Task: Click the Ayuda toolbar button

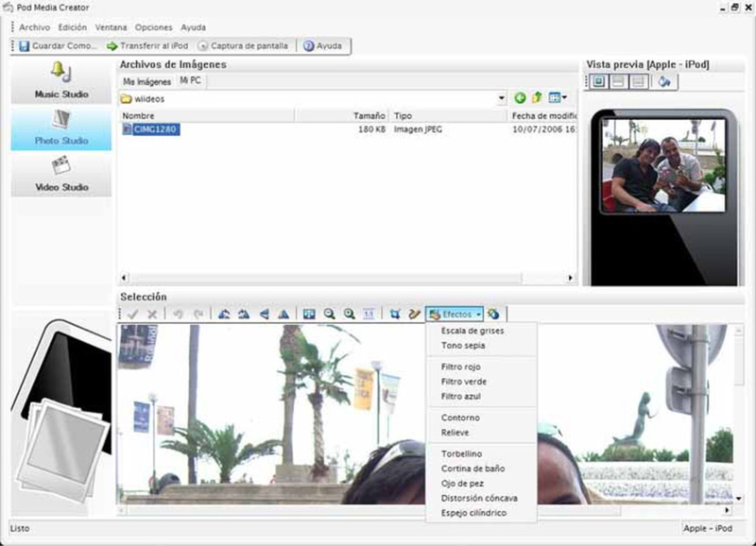Action: point(322,45)
